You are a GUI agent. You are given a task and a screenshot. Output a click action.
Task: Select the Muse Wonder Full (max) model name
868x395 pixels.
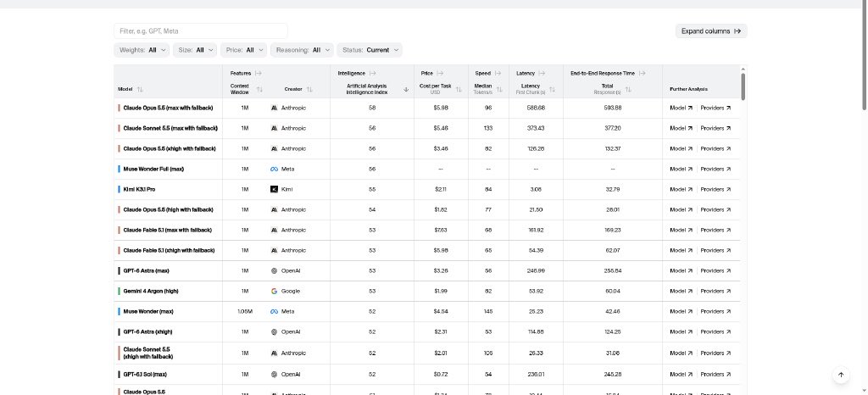pyautogui.click(x=153, y=169)
